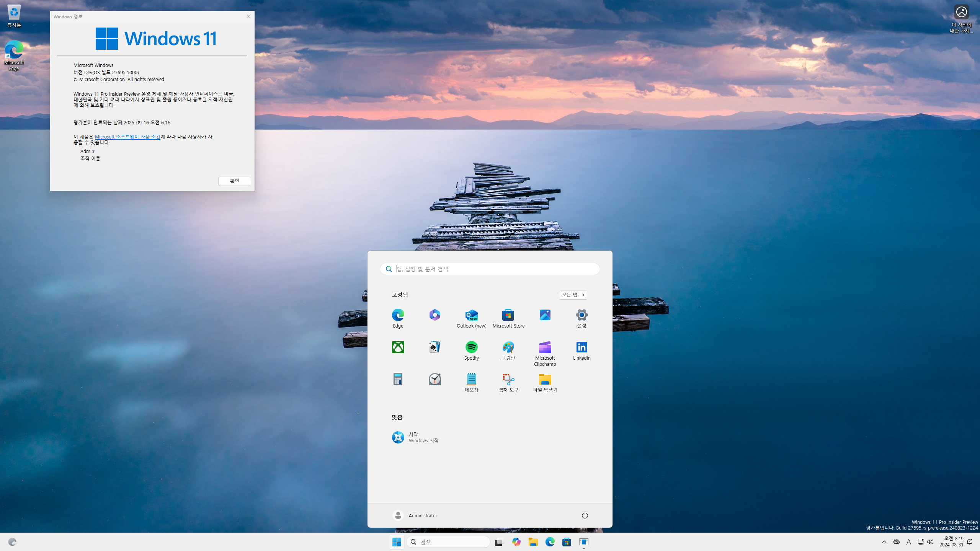980x551 pixels.
Task: Expand 모든 앱 list
Action: [573, 295]
